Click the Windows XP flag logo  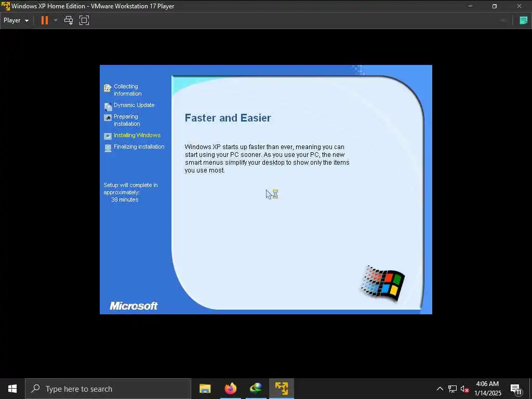coord(383,283)
